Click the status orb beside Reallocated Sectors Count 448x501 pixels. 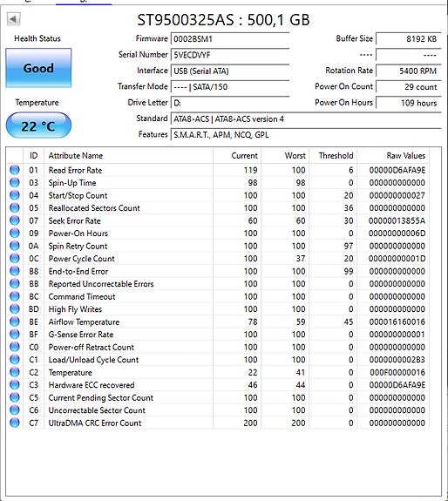click(14, 207)
